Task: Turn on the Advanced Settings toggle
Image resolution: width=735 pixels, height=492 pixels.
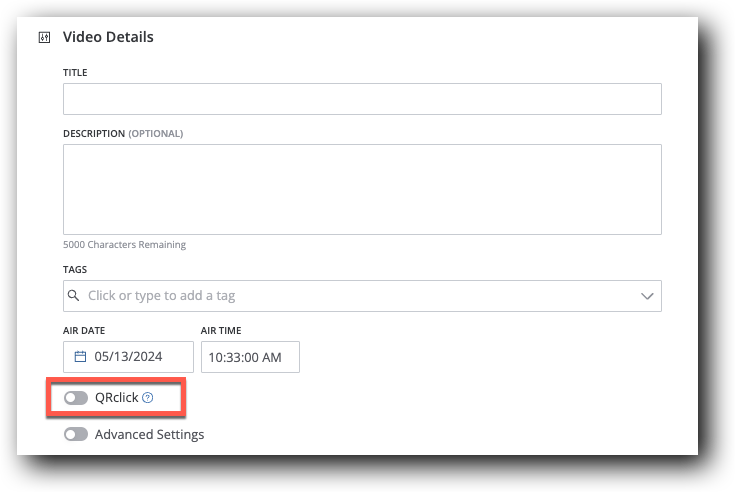Action: coord(75,435)
